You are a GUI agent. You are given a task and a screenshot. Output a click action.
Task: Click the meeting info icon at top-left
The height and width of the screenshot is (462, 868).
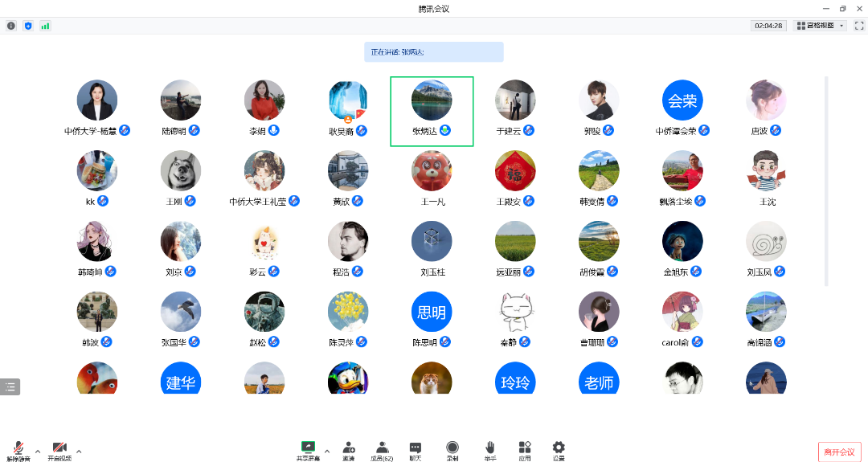[11, 26]
